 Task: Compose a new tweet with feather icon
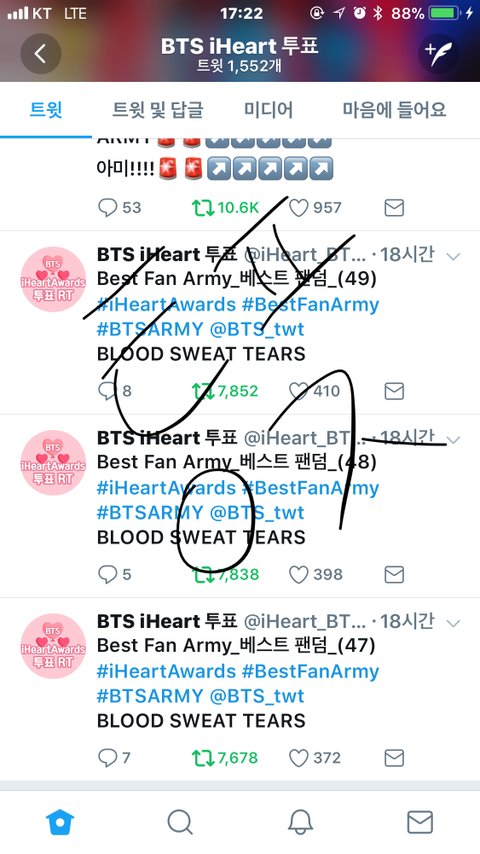(x=438, y=53)
